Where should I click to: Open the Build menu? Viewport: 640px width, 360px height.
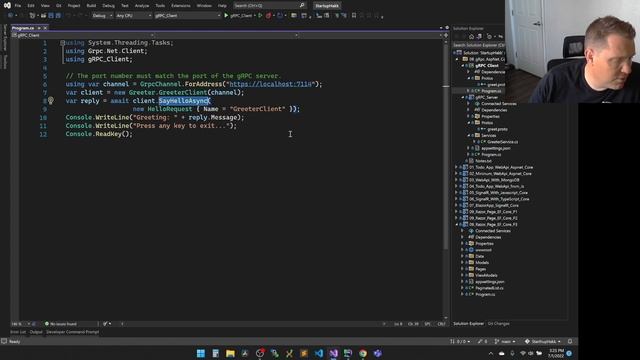(91, 6)
